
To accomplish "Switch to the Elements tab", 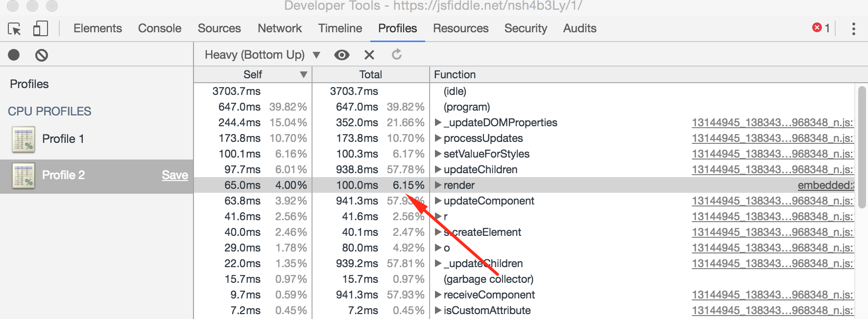I will coord(97,28).
